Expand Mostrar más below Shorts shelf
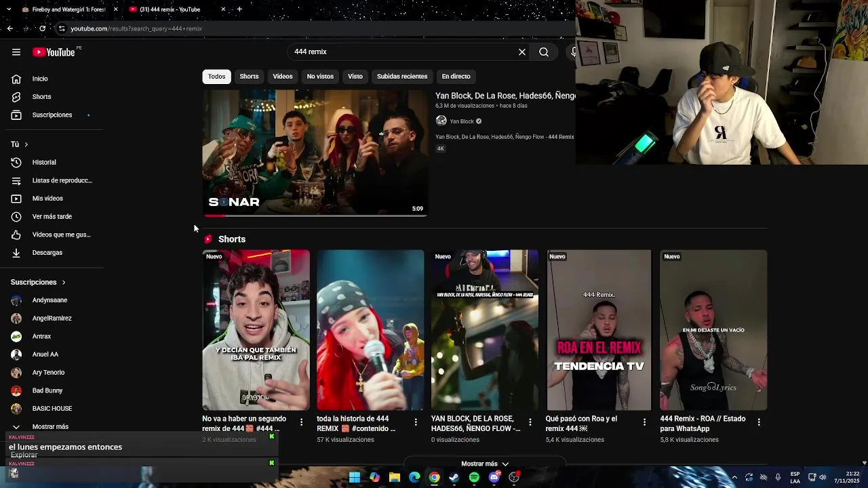 point(485,464)
